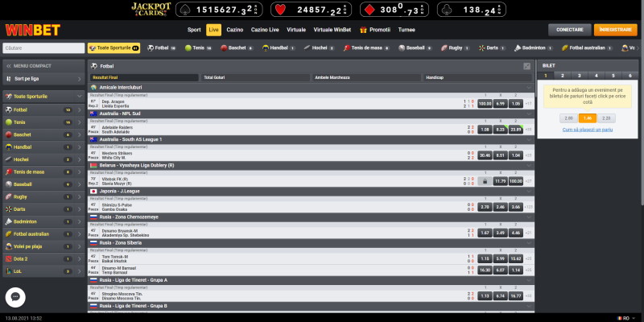Click the Tenis de masa icon in sidebar

(9, 172)
